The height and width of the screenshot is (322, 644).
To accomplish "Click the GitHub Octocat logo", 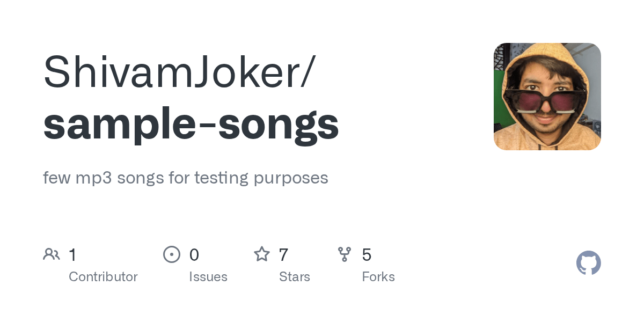I will click(588, 263).
